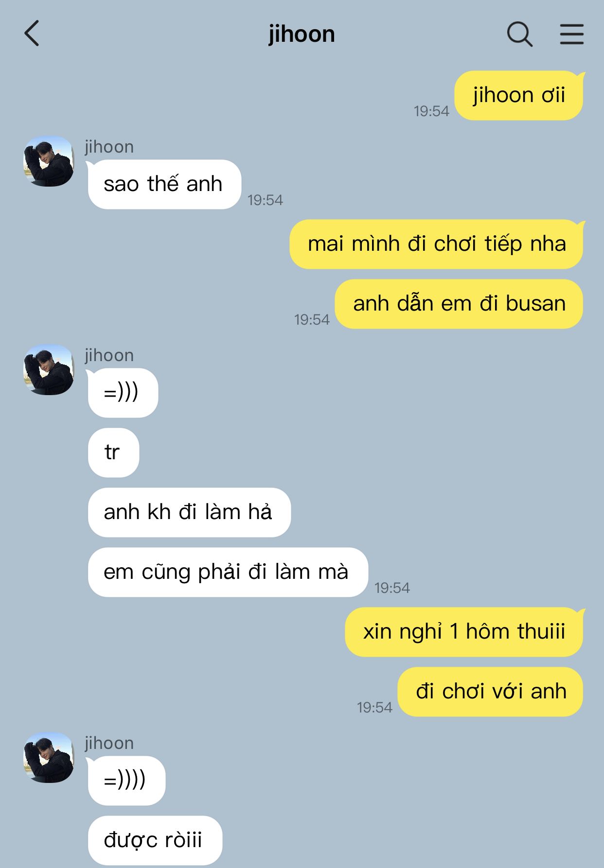
Task: Tap sender name "jihoon" above "sao thế anh"
Action: pos(109,147)
